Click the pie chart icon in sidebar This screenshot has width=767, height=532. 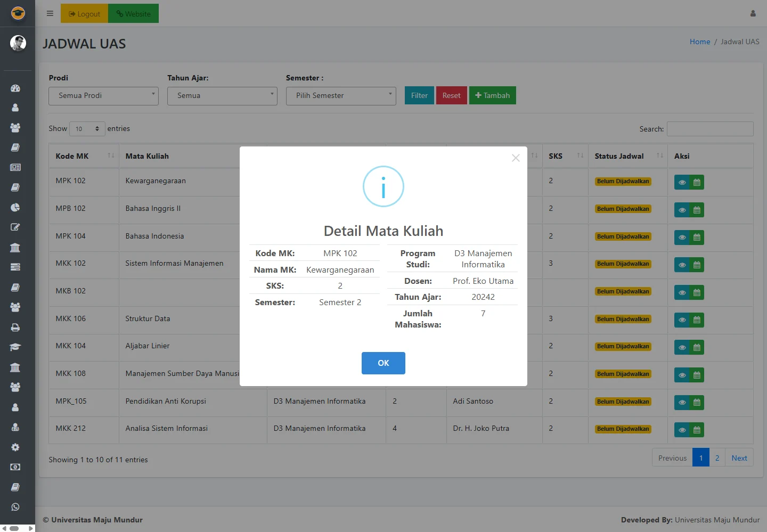[15, 207]
